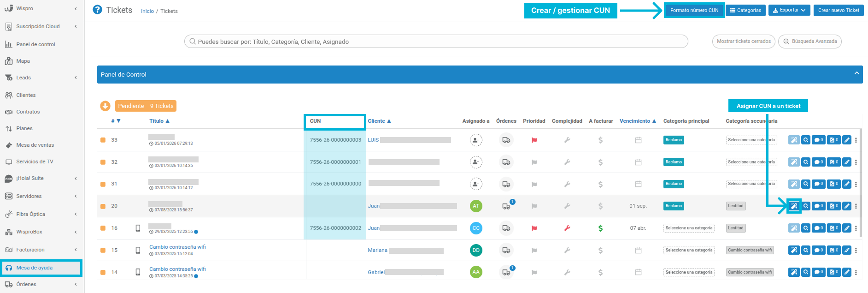Click Crear nuevo Ticket button
The image size is (868, 293).
click(x=839, y=10)
